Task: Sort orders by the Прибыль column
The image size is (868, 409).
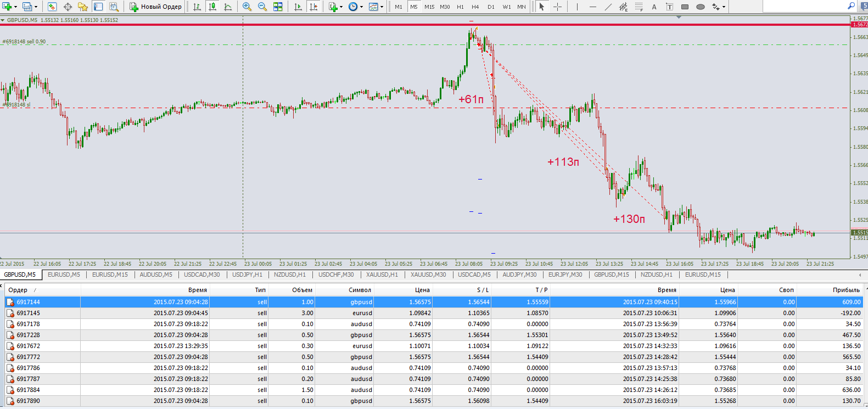Action: point(830,290)
